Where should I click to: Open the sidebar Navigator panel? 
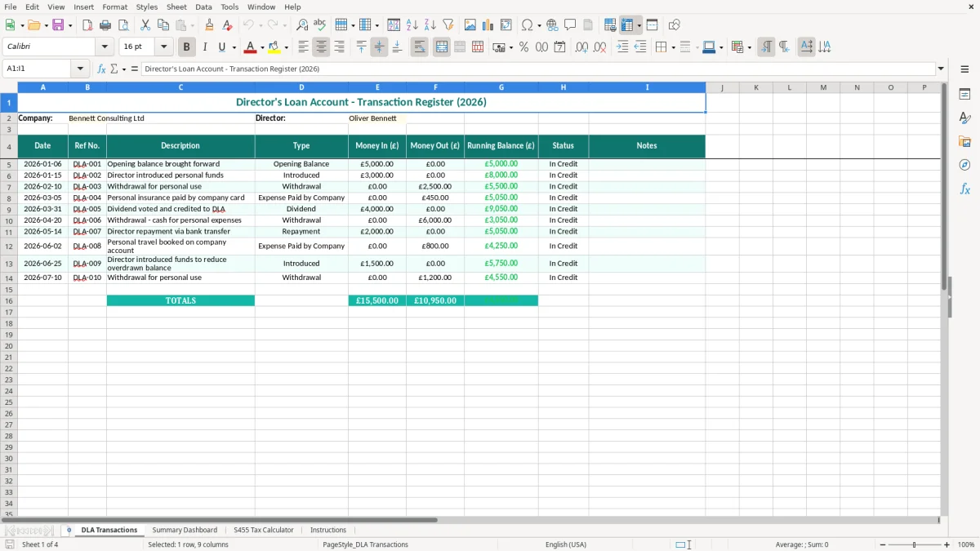tap(964, 165)
